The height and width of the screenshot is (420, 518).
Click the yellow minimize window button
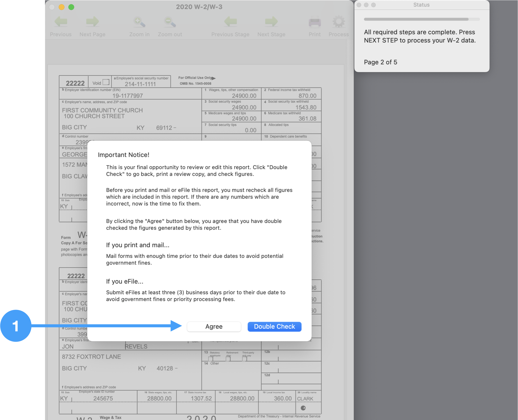[61, 7]
